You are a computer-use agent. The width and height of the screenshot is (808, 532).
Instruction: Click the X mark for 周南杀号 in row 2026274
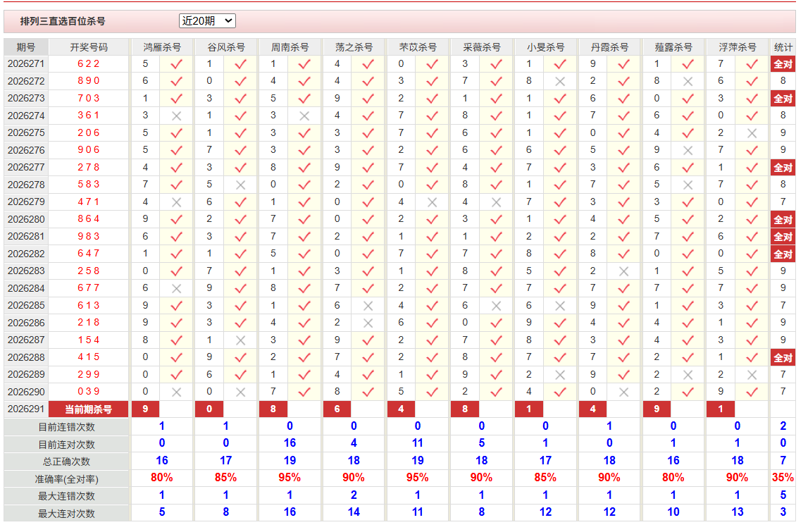(304, 116)
